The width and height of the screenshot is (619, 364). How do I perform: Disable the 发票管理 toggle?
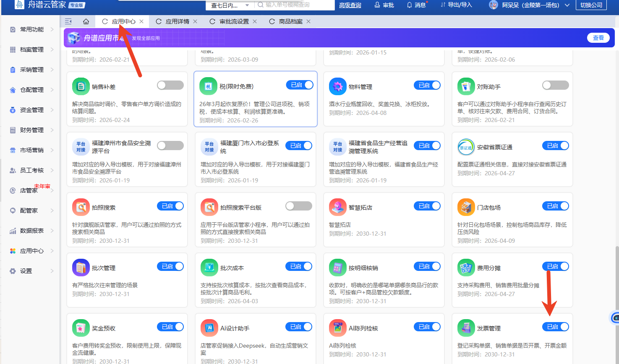(555, 327)
